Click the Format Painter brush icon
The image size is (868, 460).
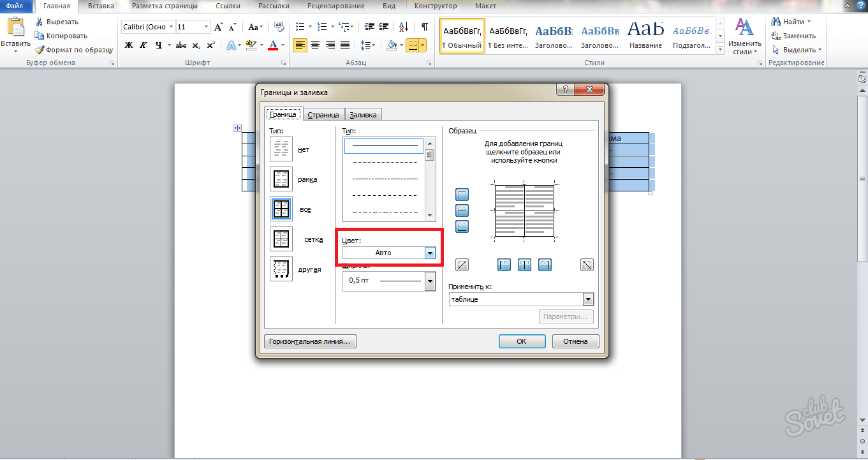pos(40,50)
